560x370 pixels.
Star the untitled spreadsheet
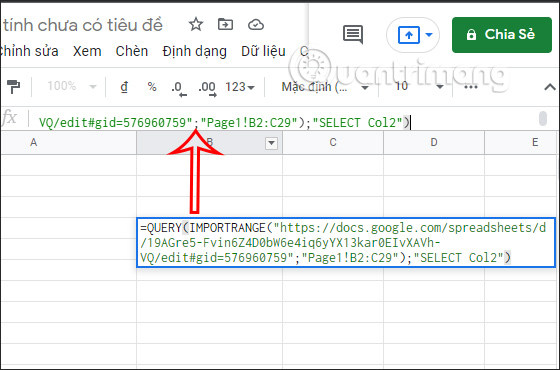[x=196, y=25]
